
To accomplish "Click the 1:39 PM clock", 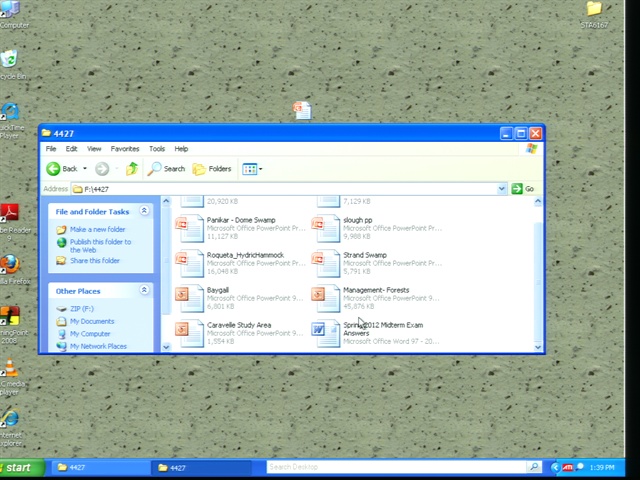I will click(x=602, y=468).
